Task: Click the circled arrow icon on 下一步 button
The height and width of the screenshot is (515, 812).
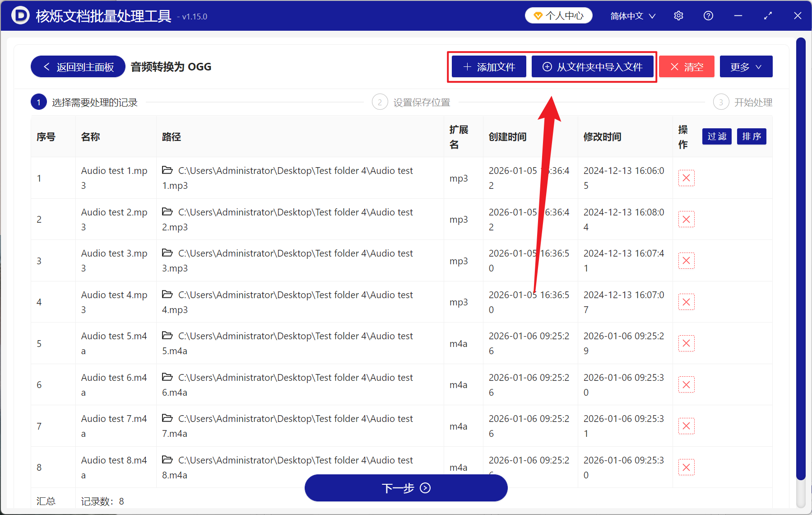Action: [424, 488]
